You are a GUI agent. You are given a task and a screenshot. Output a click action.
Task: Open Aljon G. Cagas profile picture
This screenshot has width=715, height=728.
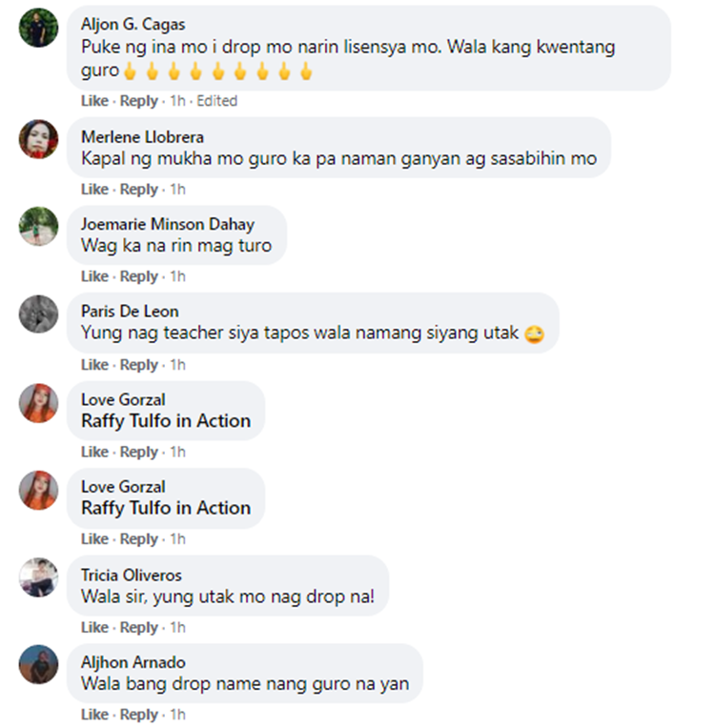[38, 28]
